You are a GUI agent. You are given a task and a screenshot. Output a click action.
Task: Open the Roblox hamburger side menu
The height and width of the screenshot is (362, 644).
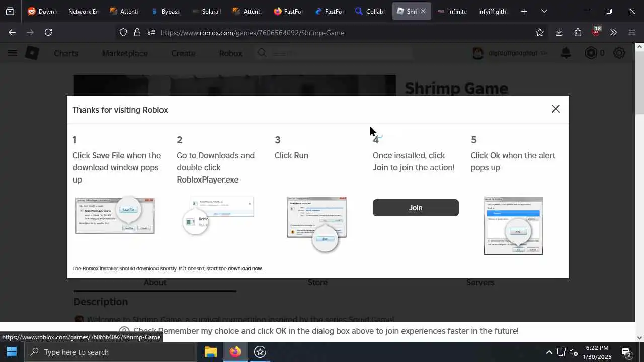[13, 53]
